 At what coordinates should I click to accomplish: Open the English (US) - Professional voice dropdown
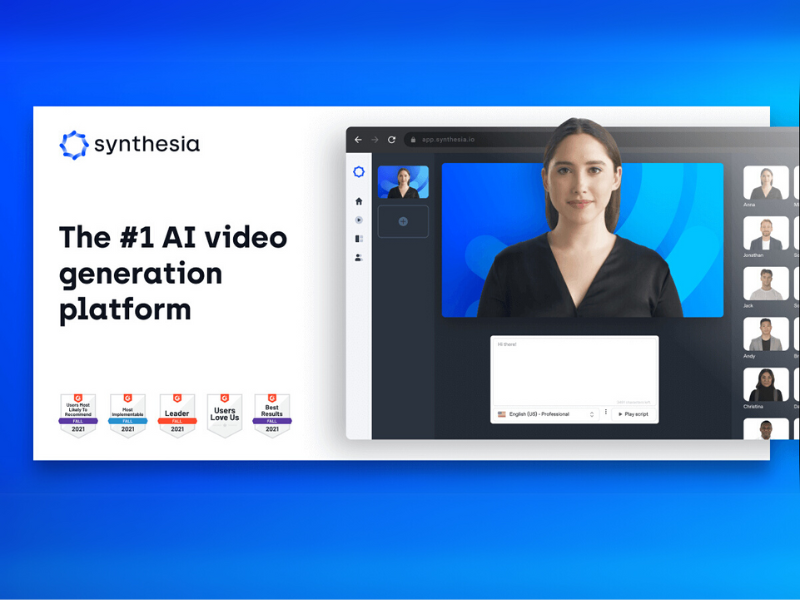546,414
